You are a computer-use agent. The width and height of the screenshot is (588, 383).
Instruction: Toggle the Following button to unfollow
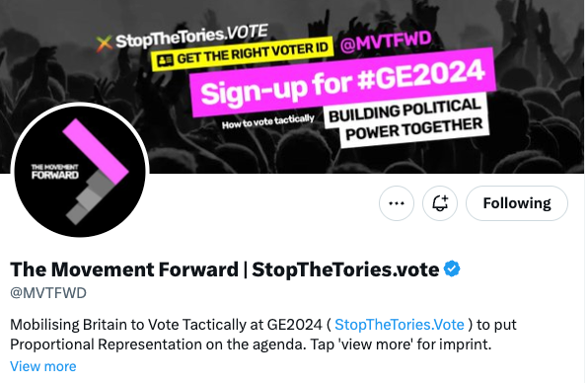(517, 203)
